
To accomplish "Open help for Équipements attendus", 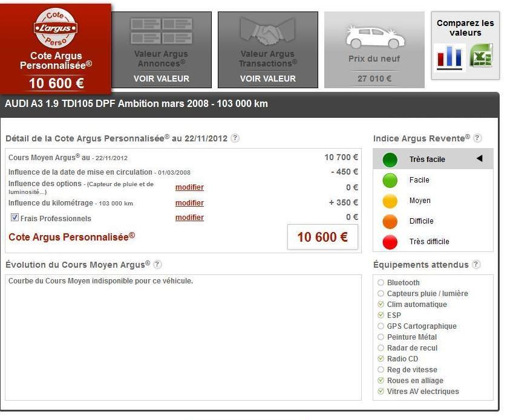I will [476, 264].
